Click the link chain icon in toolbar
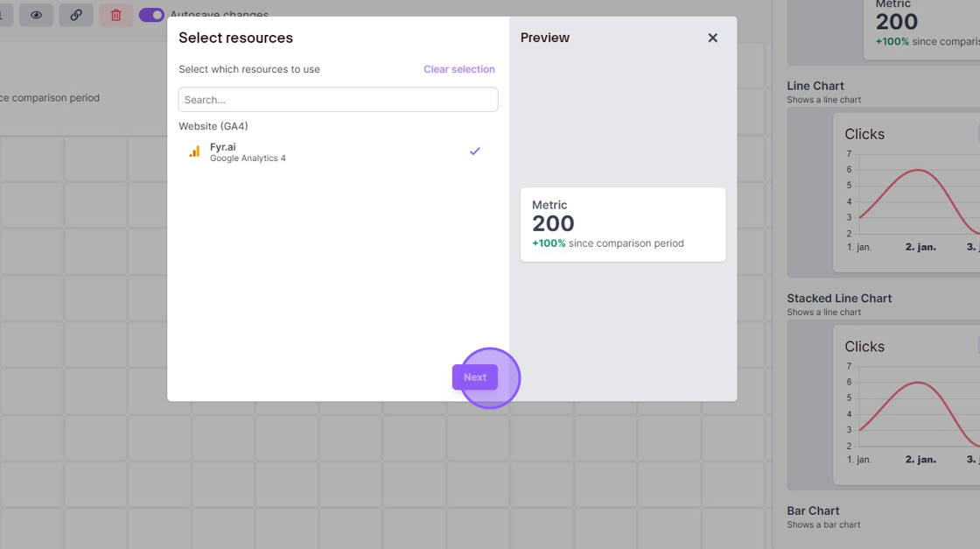The height and width of the screenshot is (549, 980). click(x=75, y=15)
